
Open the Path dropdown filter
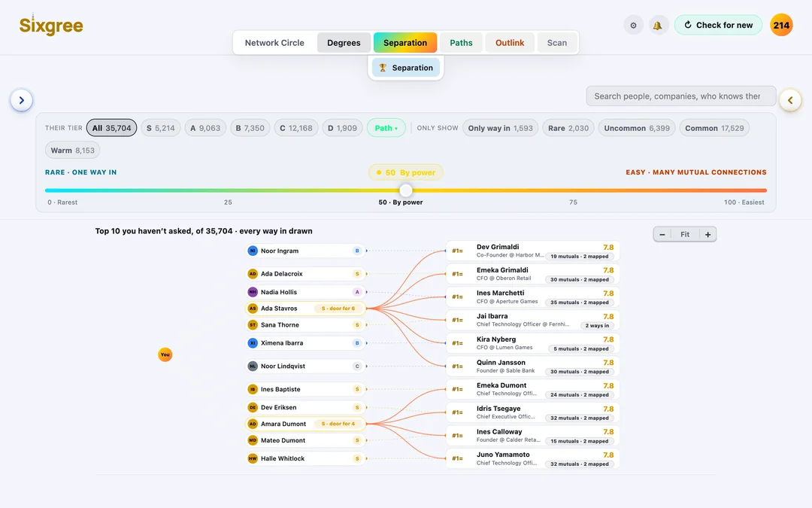pyautogui.click(x=386, y=128)
